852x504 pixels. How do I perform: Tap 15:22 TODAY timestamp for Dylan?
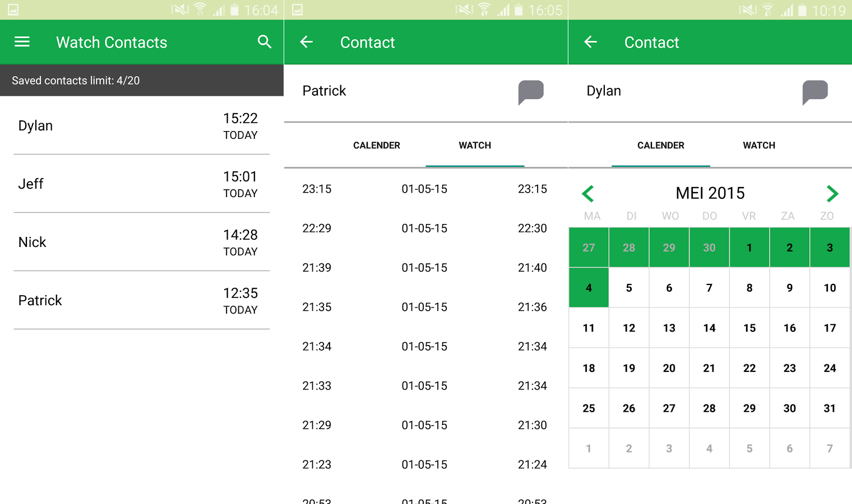(x=240, y=126)
